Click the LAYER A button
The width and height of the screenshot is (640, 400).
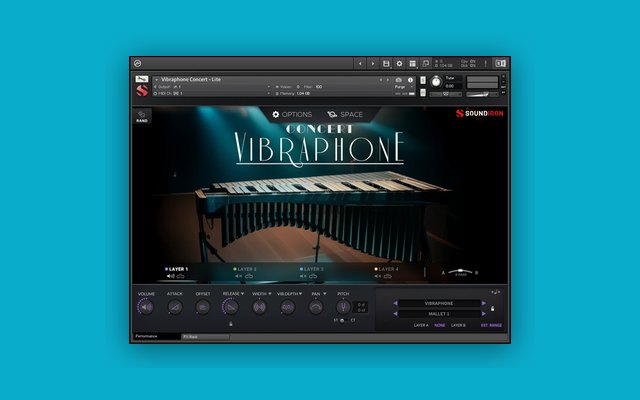(421, 325)
